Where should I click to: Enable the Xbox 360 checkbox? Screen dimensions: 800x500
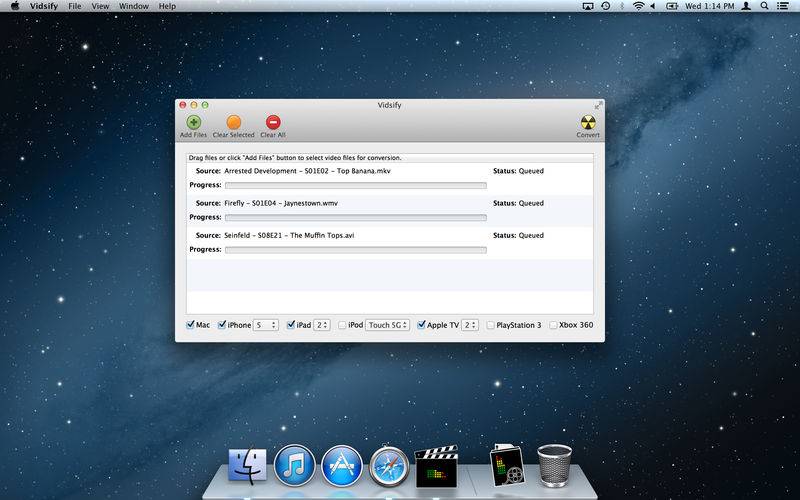point(553,325)
